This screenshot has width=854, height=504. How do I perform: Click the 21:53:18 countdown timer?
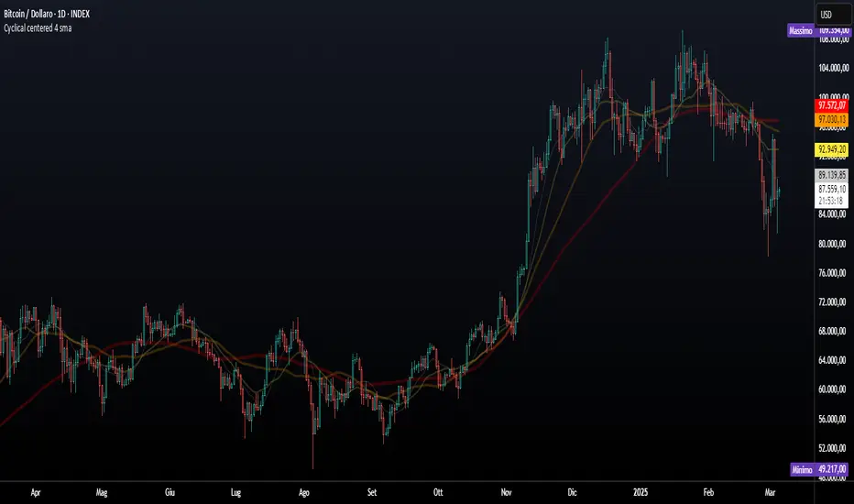[830, 201]
